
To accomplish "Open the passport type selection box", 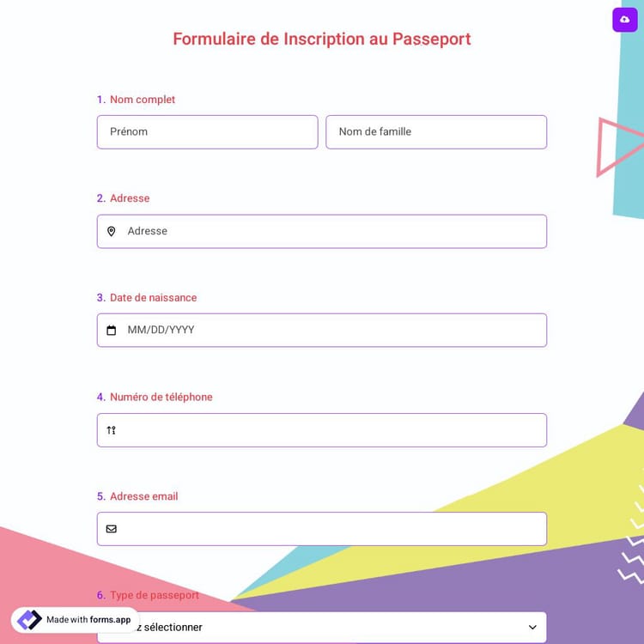I will pos(343,628).
